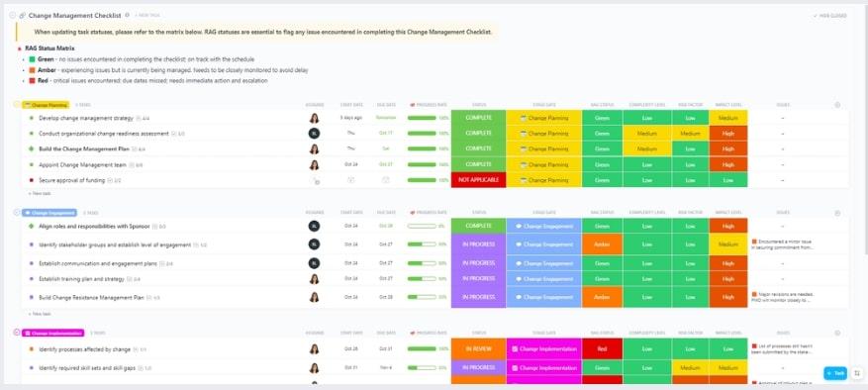The width and height of the screenshot is (868, 390).
Task: Add new task under Change Engagement group
Action: click(40, 314)
